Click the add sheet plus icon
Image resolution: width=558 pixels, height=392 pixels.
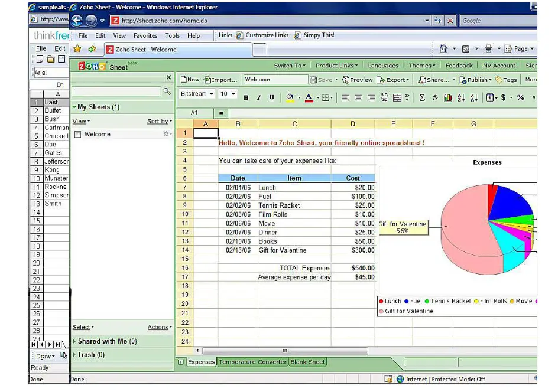(x=181, y=362)
